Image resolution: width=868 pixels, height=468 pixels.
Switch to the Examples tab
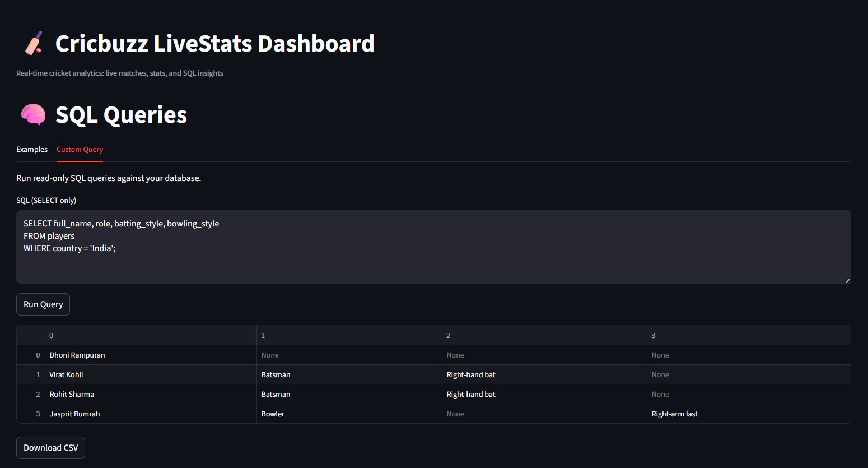pyautogui.click(x=32, y=150)
